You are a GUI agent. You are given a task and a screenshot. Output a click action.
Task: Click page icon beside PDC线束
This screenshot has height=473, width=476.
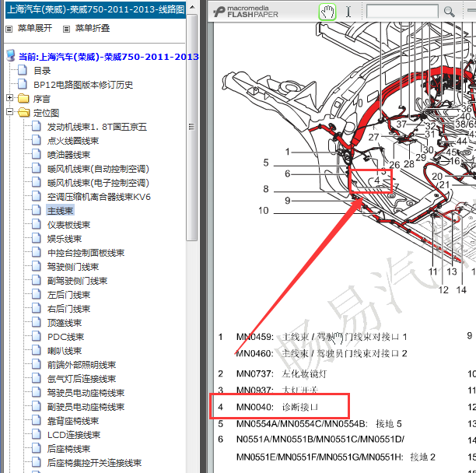37,336
